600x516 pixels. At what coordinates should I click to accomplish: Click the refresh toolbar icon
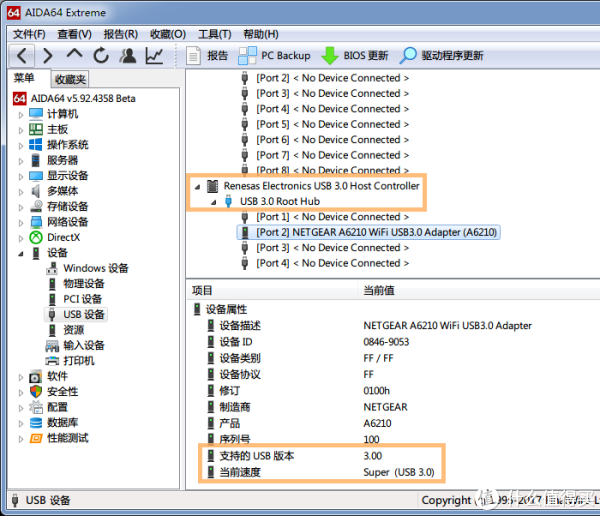[x=101, y=56]
